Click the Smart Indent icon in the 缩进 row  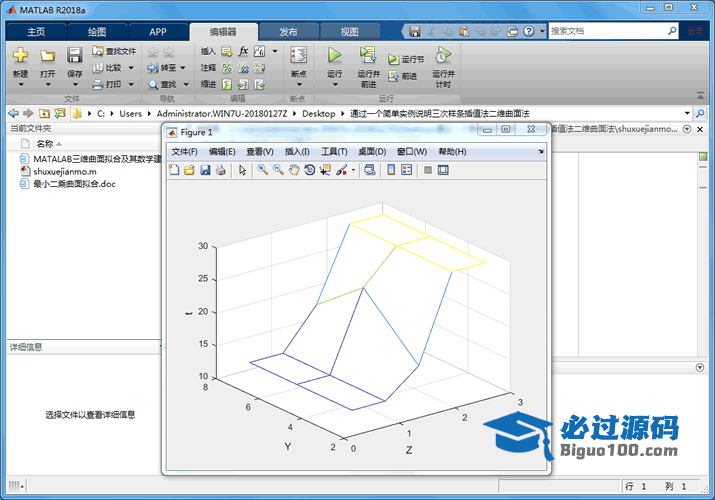point(227,84)
